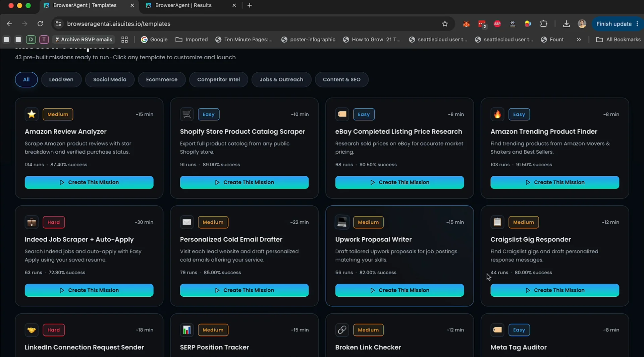
Task: Click the tag icon on eBay Price Research card
Action: pyautogui.click(x=342, y=114)
